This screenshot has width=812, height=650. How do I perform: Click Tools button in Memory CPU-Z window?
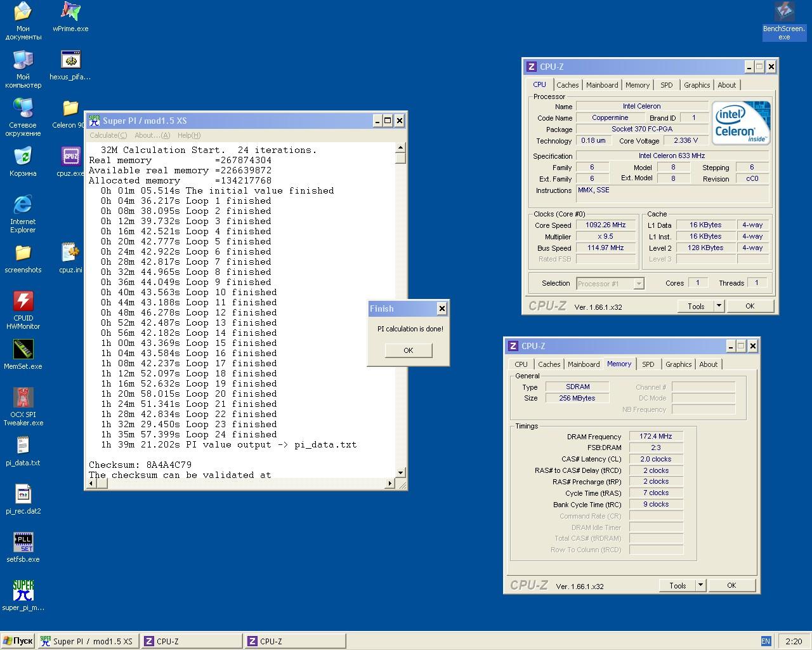(678, 585)
